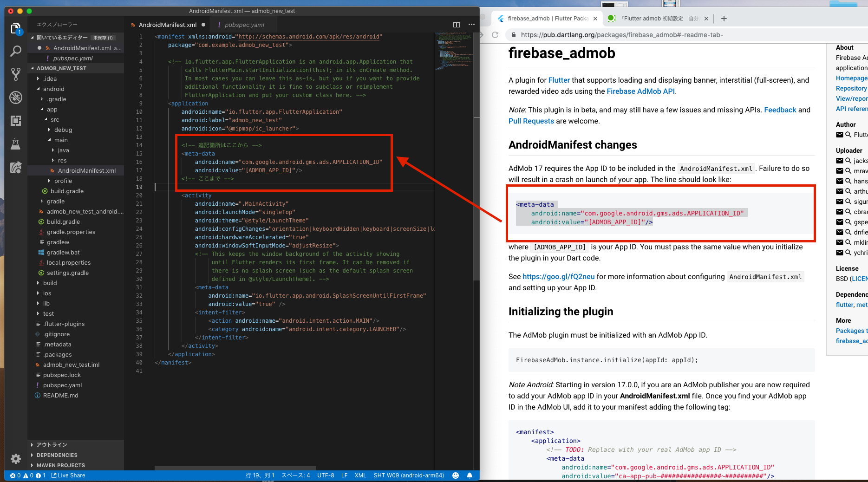Select the firebase_admob browser tab
The height and width of the screenshot is (482, 868).
point(548,19)
